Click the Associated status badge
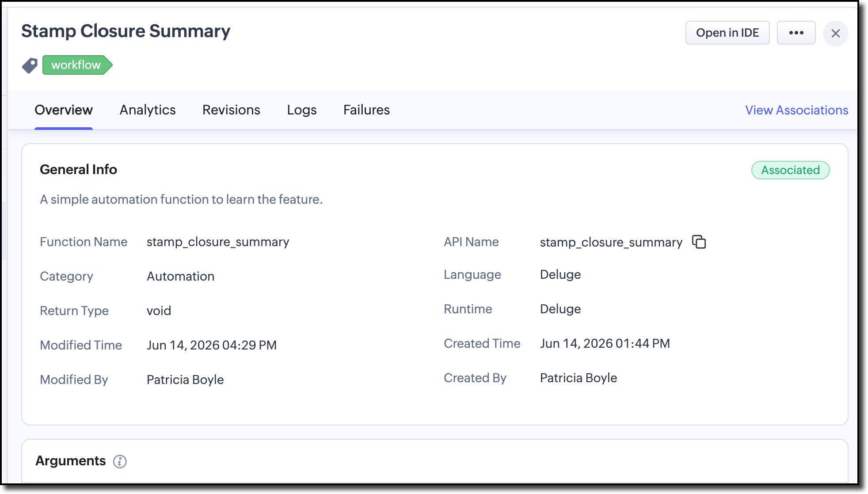The image size is (868, 494). click(790, 170)
